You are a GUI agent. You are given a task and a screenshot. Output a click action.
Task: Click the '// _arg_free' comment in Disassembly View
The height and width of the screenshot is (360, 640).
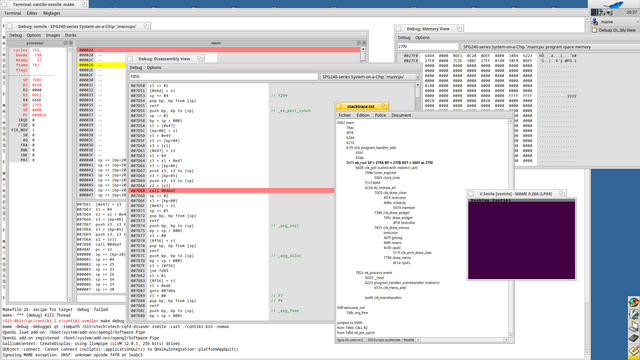(284, 311)
